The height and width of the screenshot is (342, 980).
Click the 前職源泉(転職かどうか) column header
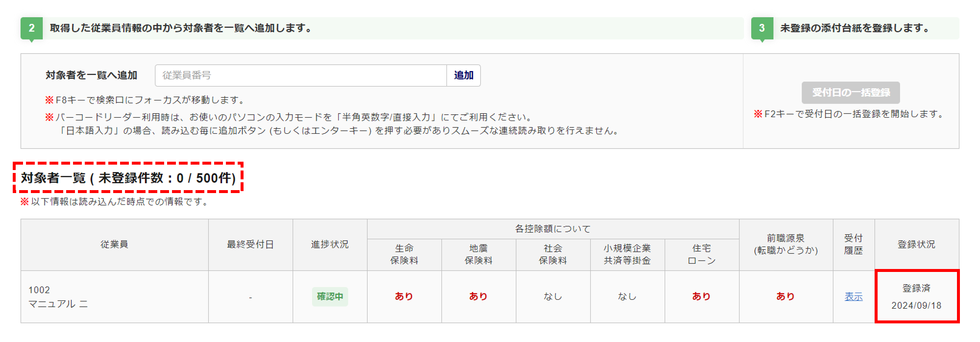point(786,244)
